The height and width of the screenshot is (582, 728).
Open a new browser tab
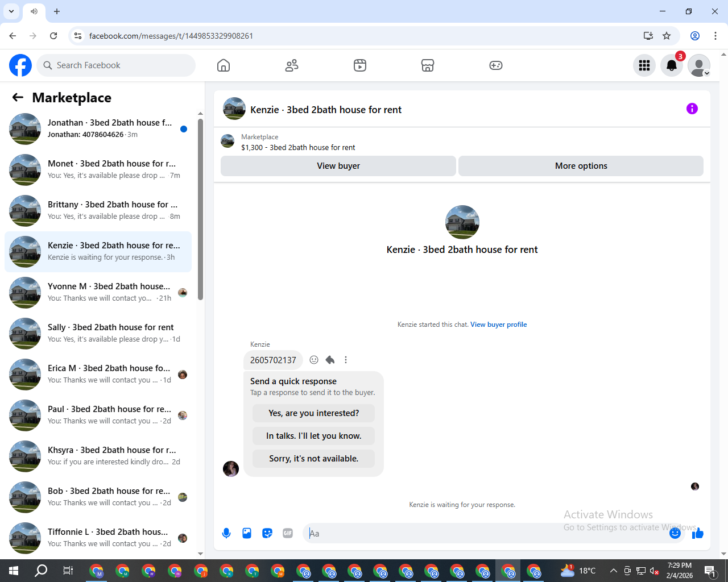[x=57, y=11]
